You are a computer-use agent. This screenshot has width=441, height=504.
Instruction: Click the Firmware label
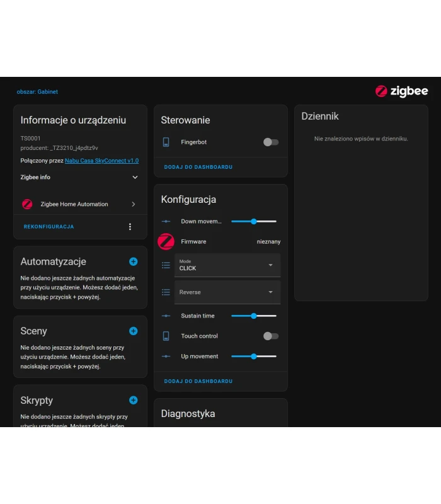click(193, 242)
